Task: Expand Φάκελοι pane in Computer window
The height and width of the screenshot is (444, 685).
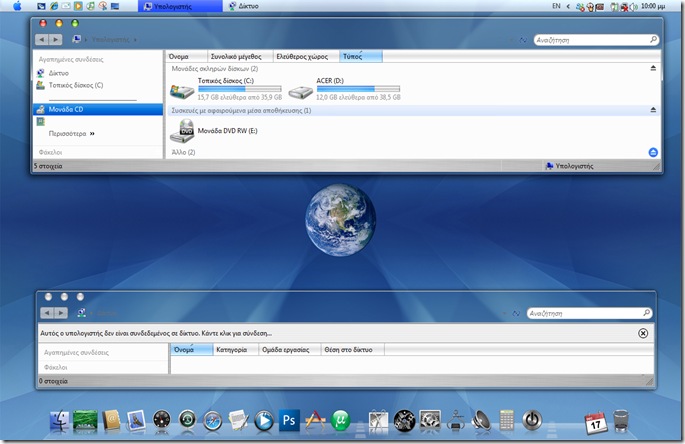Action: (x=51, y=152)
